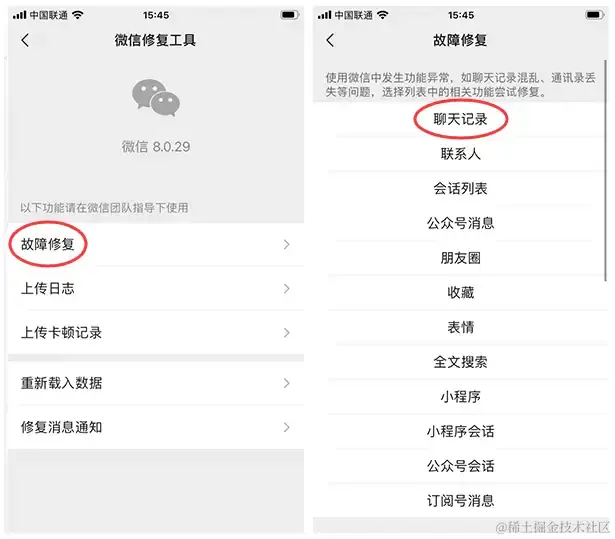Tap back arrow on 微信修复工具 screen

[25, 40]
